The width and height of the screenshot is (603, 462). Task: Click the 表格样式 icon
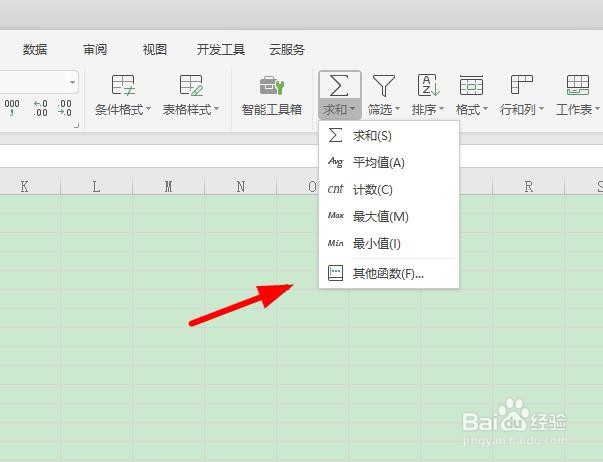[x=191, y=85]
